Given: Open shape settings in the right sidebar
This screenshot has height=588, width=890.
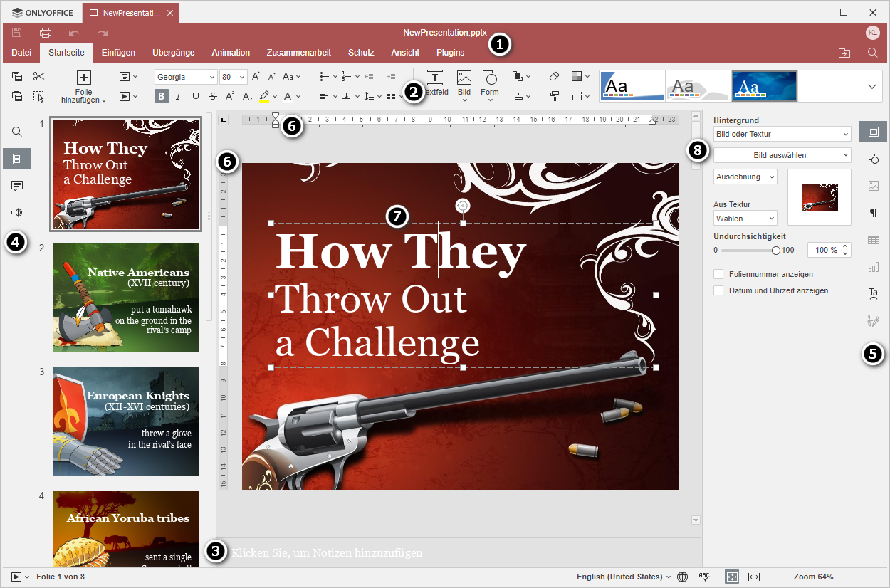Looking at the screenshot, I should (874, 158).
